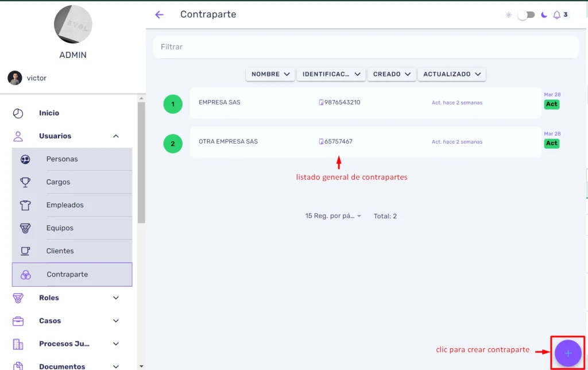Click the Clientes cup icon
The image size is (588, 370).
tap(25, 251)
